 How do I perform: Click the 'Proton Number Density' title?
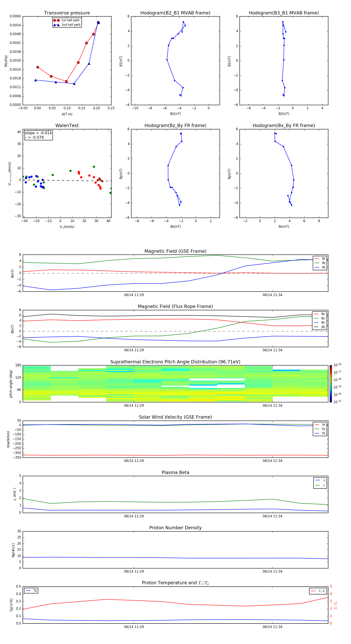coord(175,528)
